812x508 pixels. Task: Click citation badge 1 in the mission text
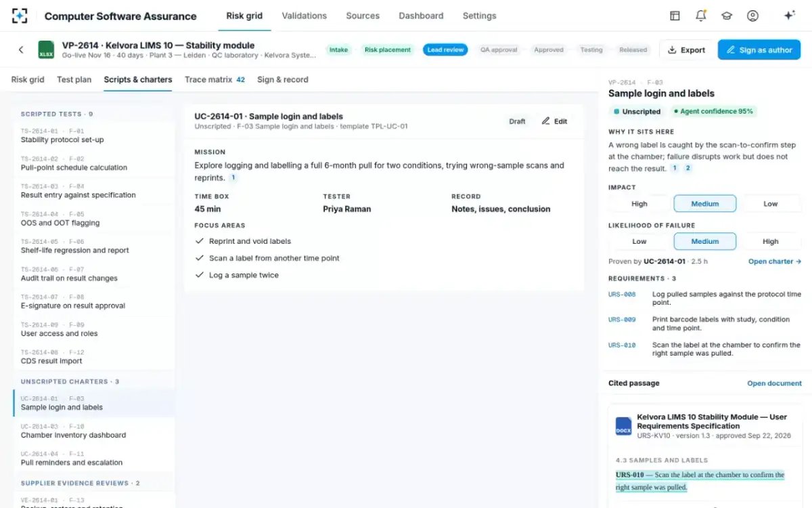(233, 177)
